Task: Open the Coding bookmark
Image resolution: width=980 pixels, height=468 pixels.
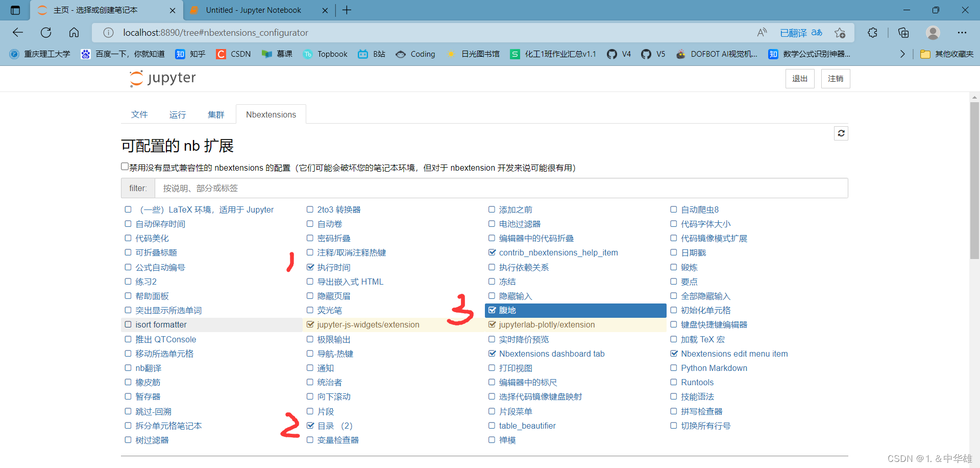Action: [415, 54]
